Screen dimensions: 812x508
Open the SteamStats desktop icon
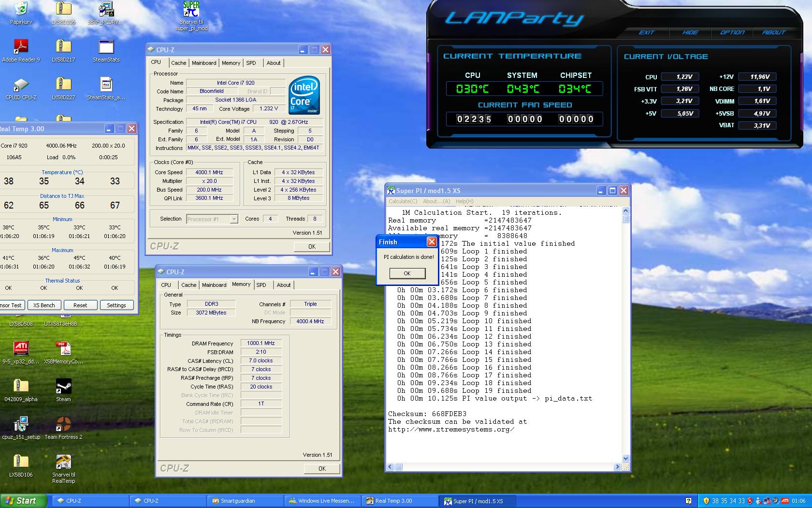106,46
